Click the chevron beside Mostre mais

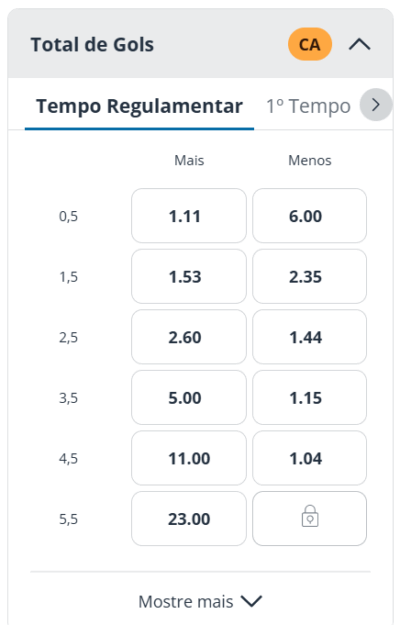[x=251, y=601]
